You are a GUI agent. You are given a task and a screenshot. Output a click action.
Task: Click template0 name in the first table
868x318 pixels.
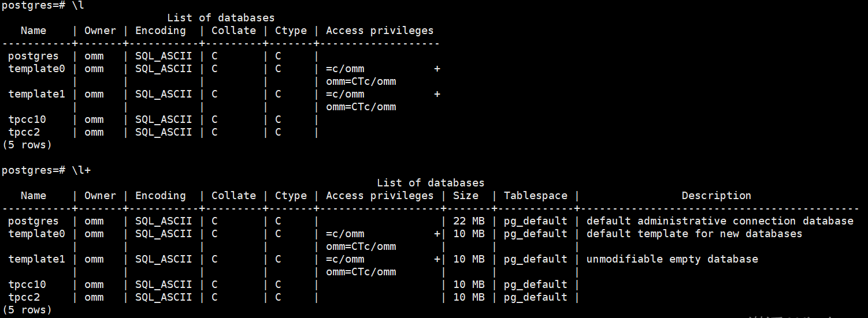tap(36, 69)
